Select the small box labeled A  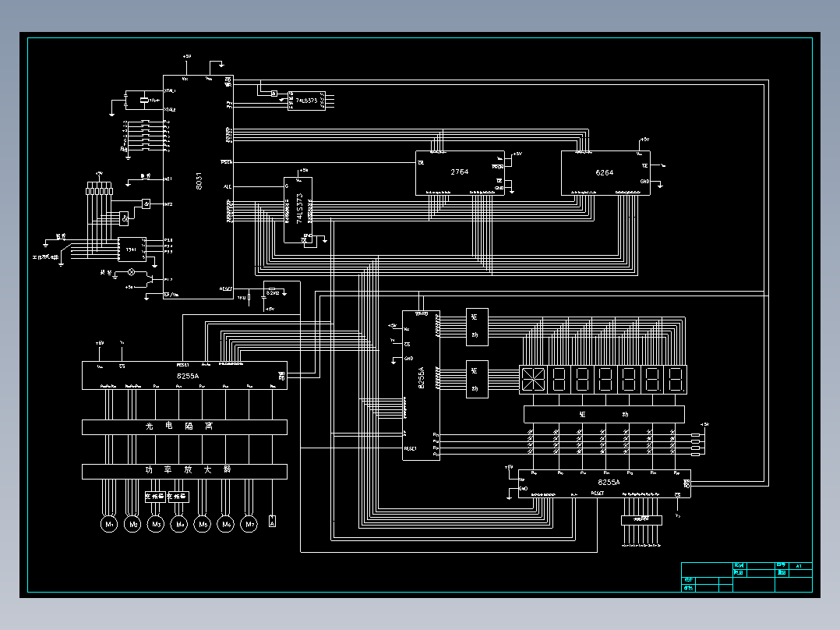(272, 522)
